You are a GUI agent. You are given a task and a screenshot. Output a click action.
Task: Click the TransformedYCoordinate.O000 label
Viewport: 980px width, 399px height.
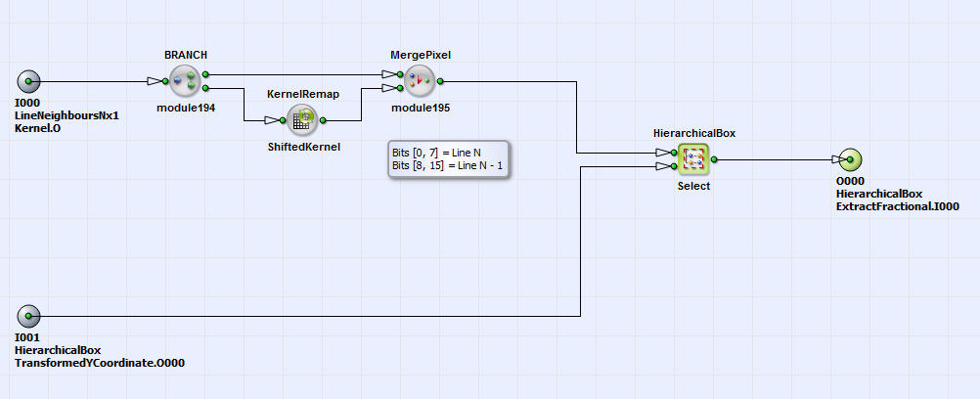point(100,363)
